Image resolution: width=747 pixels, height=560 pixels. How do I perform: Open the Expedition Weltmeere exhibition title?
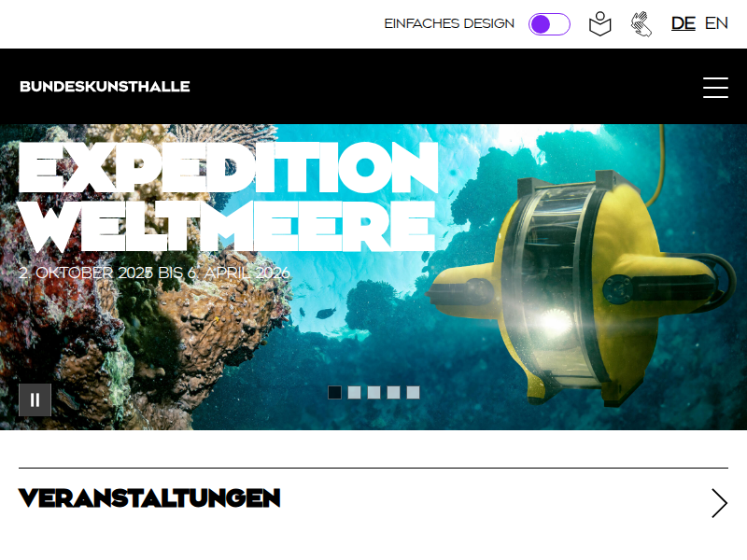(228, 196)
